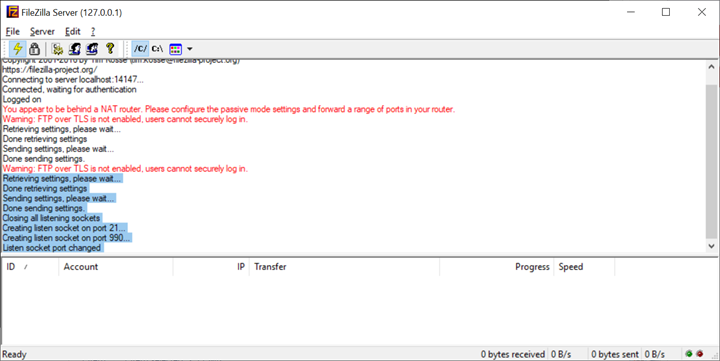Click 'Connected, waiting for authentication' log line
Screen dimensions: 720x361
[x=69, y=90]
